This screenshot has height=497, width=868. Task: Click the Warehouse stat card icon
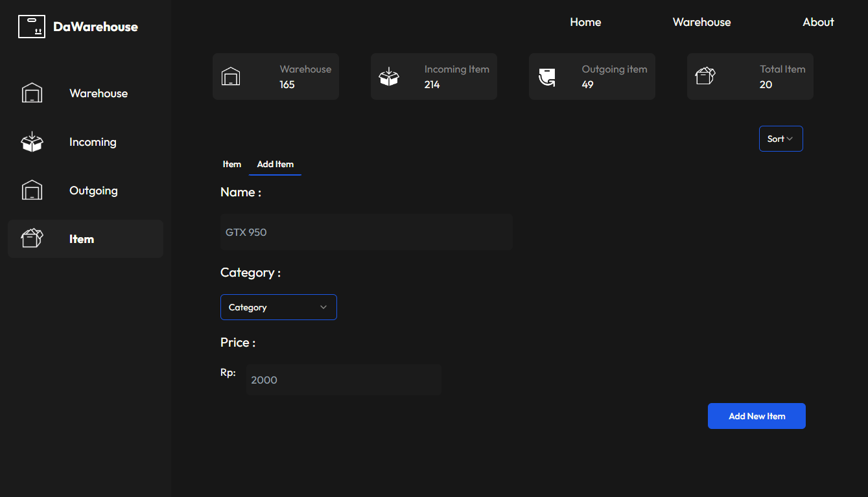click(x=231, y=77)
